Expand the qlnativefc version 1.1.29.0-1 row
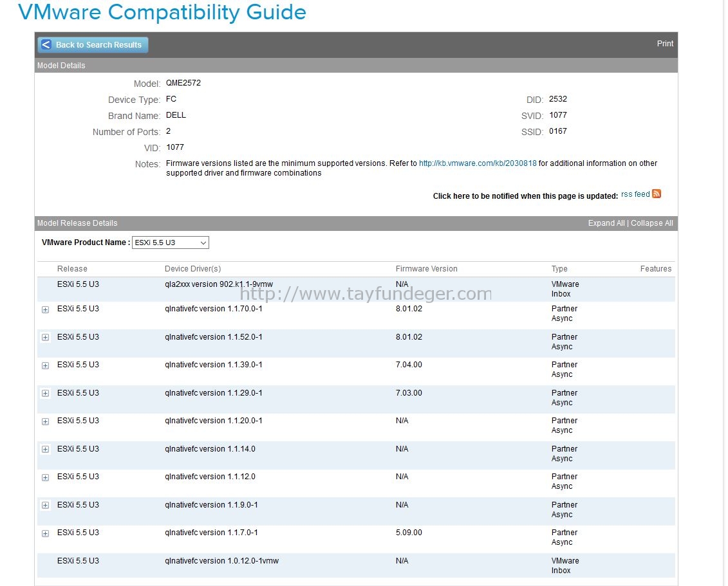 [x=45, y=394]
